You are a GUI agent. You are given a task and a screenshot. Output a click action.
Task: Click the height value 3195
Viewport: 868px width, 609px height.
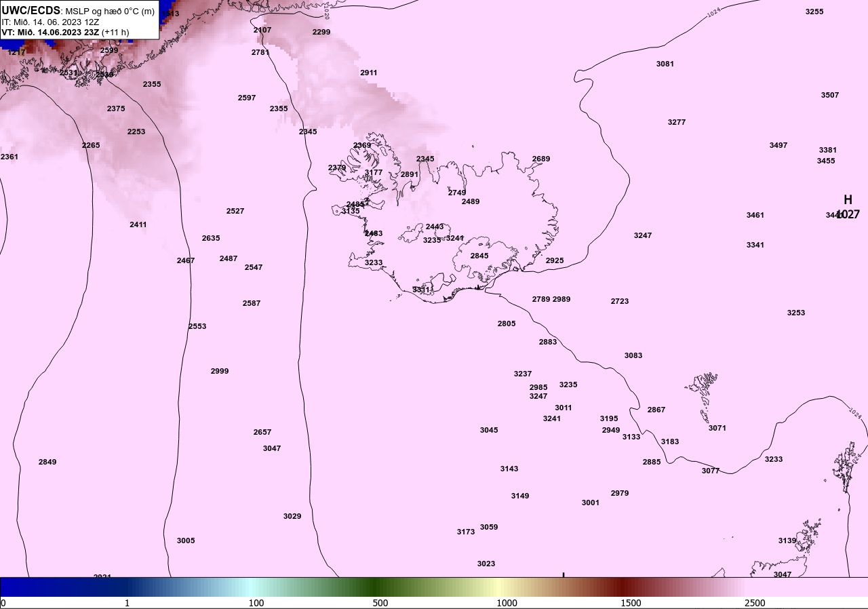click(x=609, y=418)
